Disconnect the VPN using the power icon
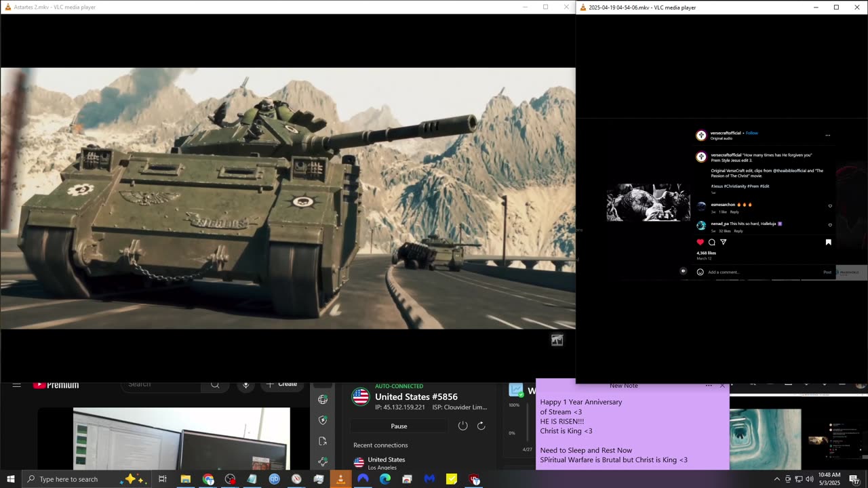This screenshot has height=488, width=868. (x=462, y=426)
